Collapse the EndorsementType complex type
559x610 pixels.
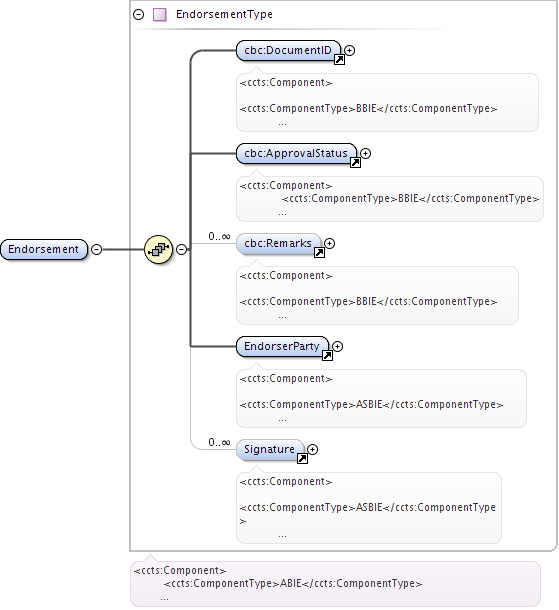tap(138, 15)
